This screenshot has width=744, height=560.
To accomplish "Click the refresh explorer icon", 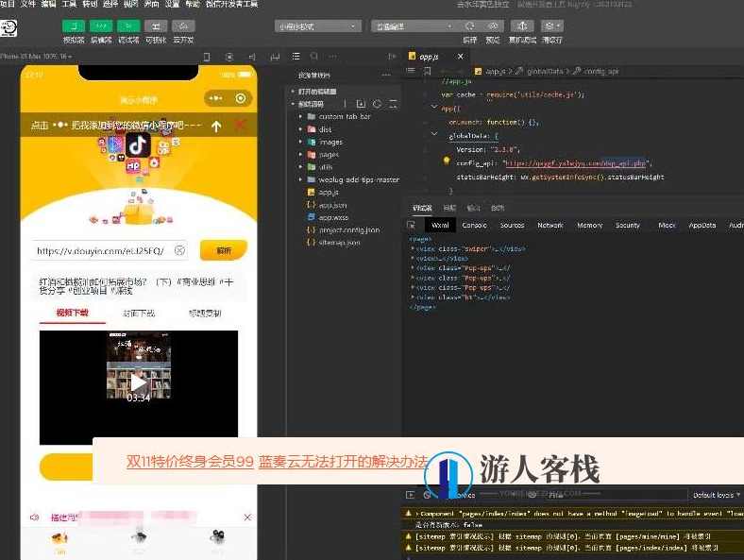I will click(378, 104).
